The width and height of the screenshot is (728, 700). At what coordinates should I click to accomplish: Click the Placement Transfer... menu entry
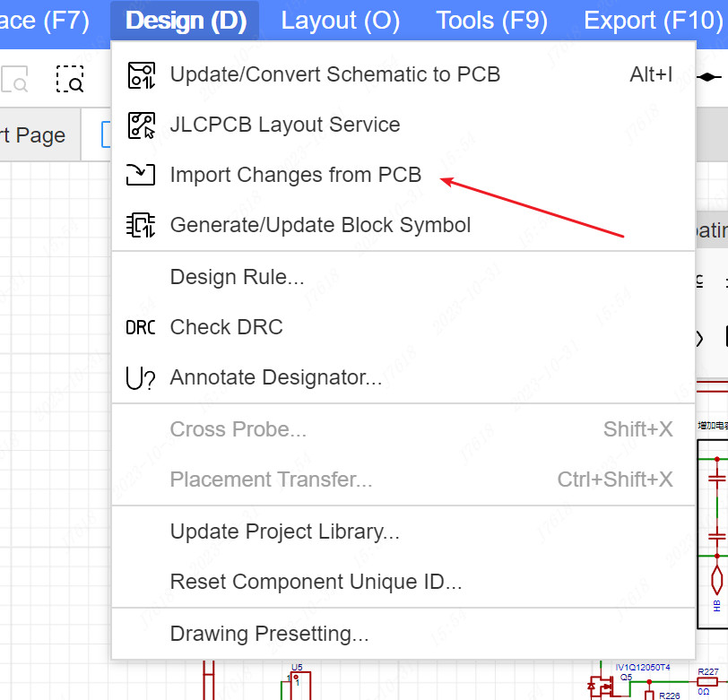[271, 480]
